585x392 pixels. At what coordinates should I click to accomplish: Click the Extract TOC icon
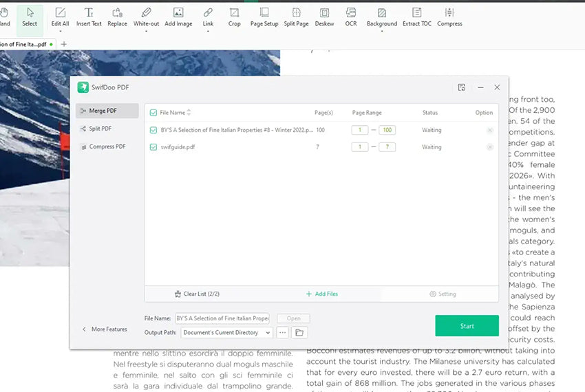point(416,13)
